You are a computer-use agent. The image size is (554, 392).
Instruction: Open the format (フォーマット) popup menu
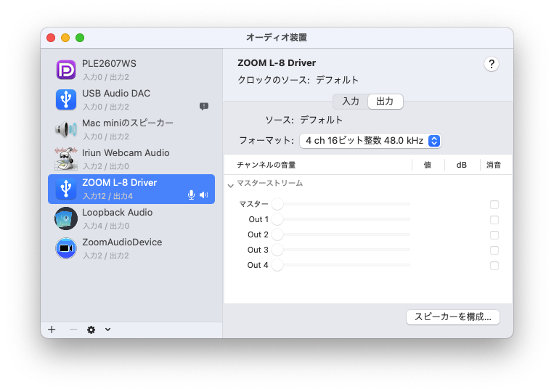[370, 141]
